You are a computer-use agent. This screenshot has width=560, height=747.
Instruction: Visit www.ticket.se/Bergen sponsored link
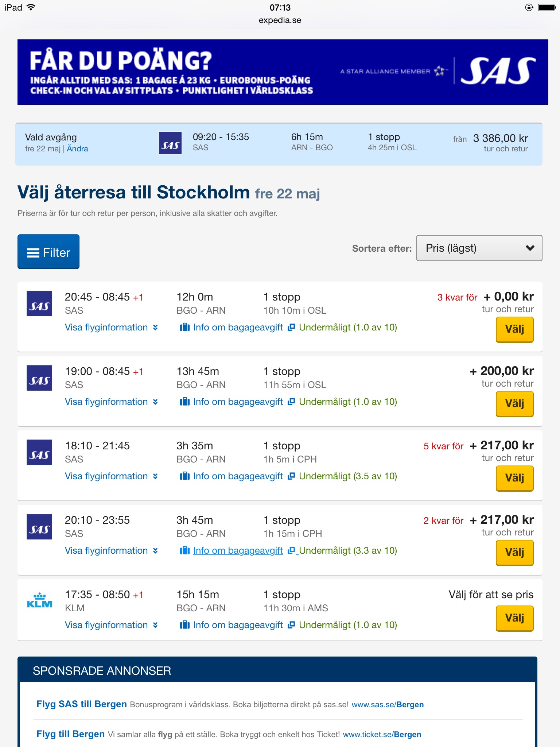click(x=382, y=734)
